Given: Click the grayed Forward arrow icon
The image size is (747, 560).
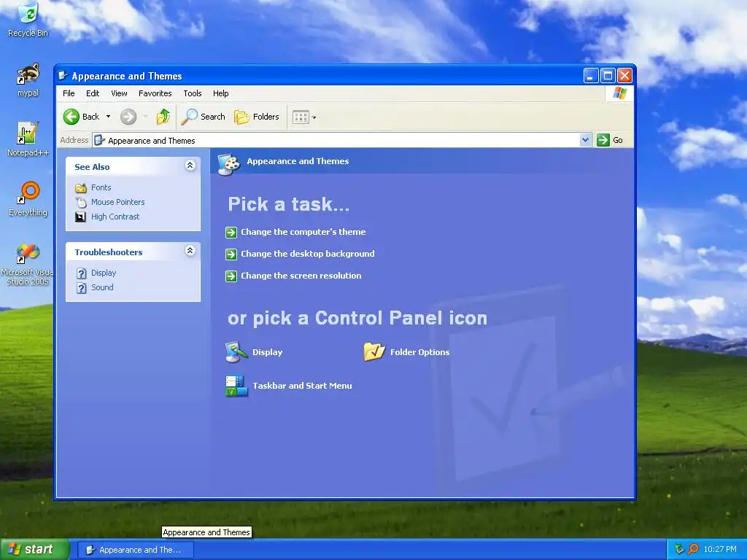Looking at the screenshot, I should 128,117.
